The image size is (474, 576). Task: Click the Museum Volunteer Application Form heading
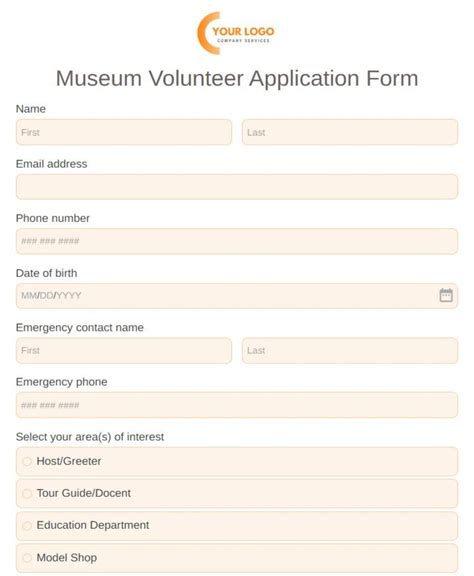237,78
